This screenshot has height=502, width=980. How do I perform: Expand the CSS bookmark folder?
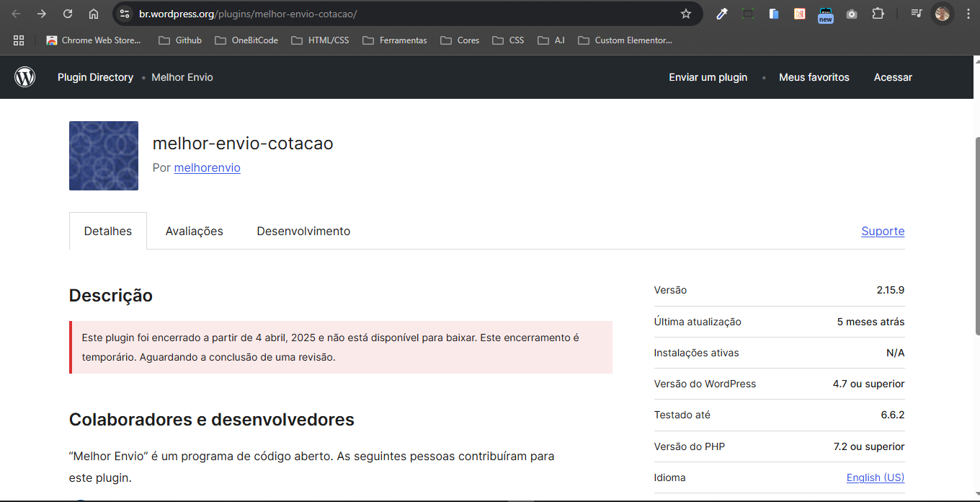[508, 40]
